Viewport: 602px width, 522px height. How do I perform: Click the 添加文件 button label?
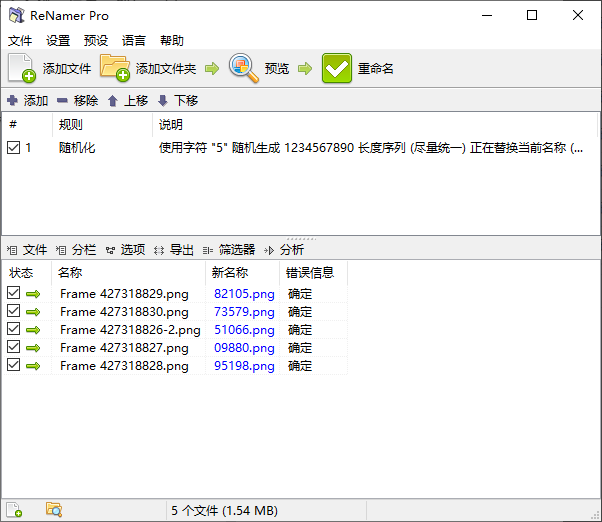coord(67,69)
